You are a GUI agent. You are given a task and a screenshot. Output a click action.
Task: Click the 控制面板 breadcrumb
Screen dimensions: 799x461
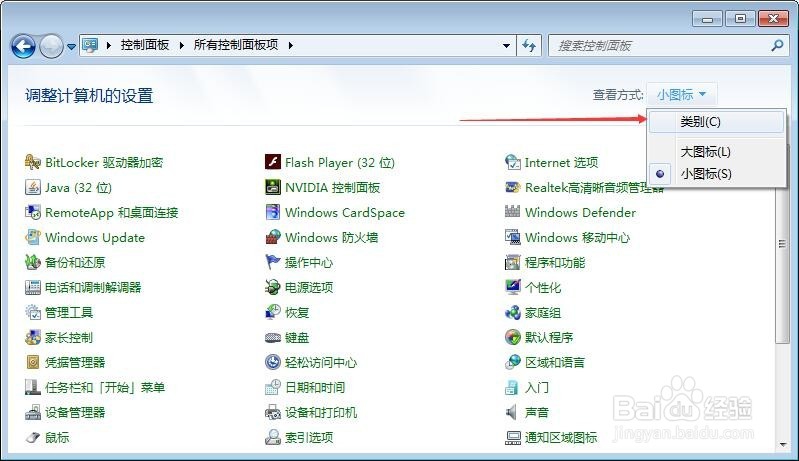[x=145, y=45]
